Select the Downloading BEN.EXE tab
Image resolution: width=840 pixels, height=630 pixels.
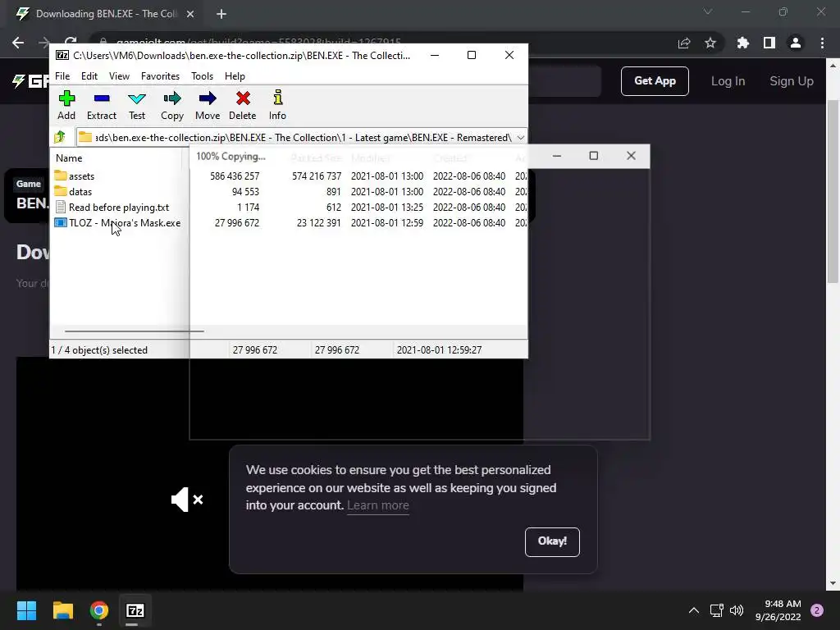pyautogui.click(x=106, y=15)
